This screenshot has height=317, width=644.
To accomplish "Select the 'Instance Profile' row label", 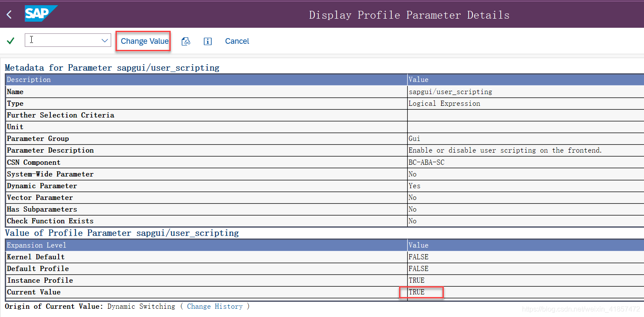I will (40, 280).
